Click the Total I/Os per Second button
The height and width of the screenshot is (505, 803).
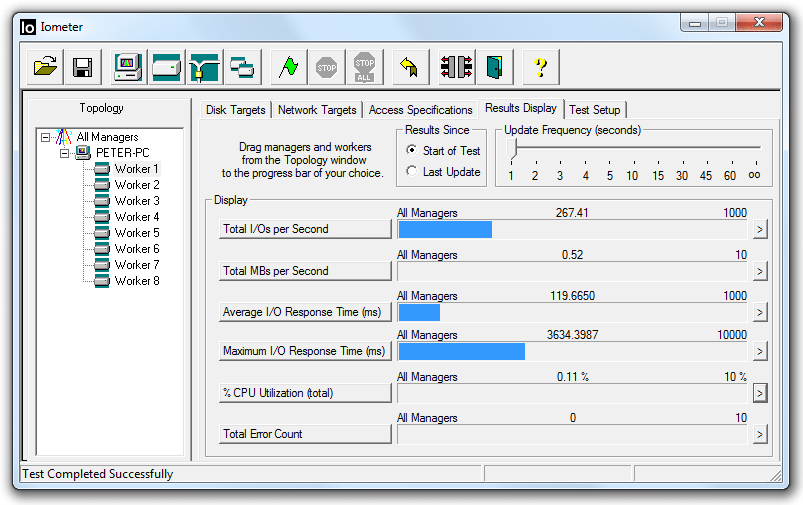(305, 229)
